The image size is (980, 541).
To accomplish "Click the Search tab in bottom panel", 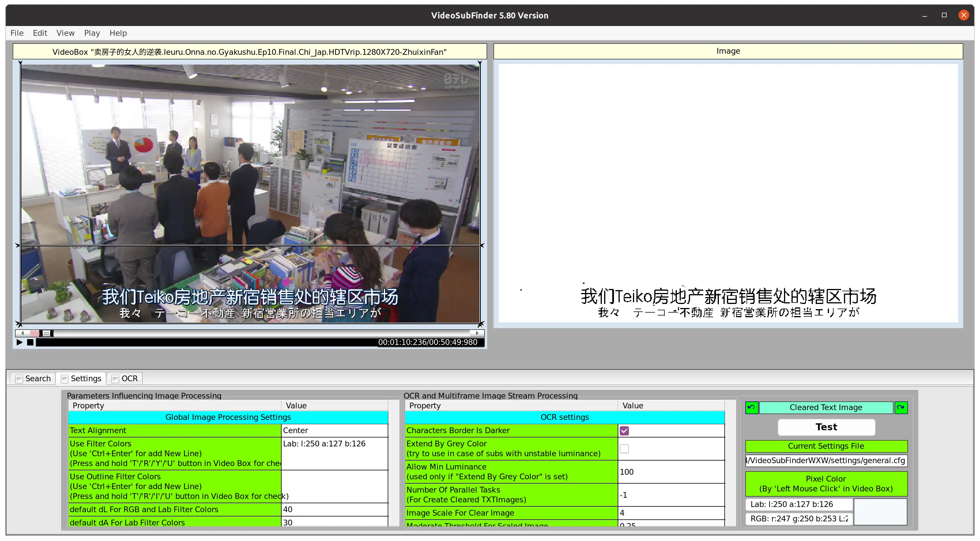I will 33,378.
